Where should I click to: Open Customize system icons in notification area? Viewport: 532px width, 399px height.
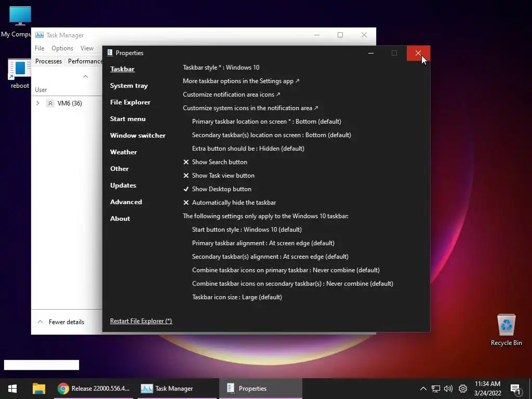[250, 108]
